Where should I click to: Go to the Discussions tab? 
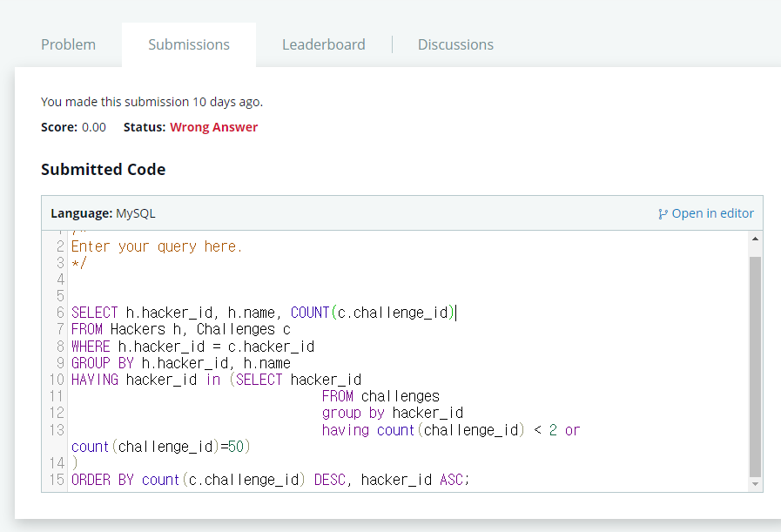click(x=455, y=44)
